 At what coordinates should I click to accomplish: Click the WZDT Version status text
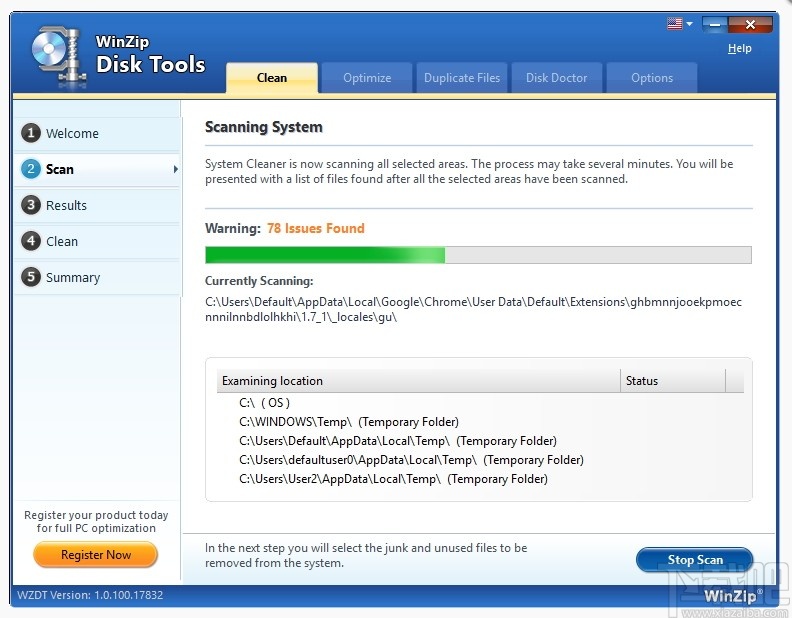[x=90, y=595]
